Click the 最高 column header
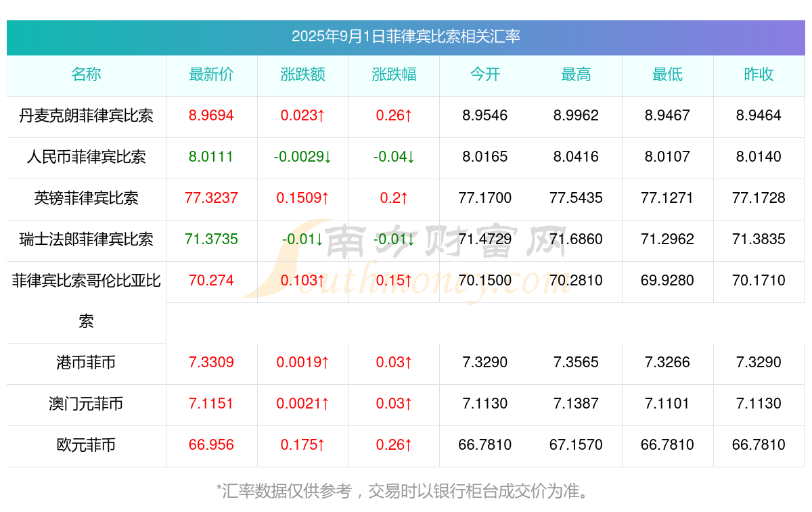Viewport: 812px width, 512px height. click(576, 75)
